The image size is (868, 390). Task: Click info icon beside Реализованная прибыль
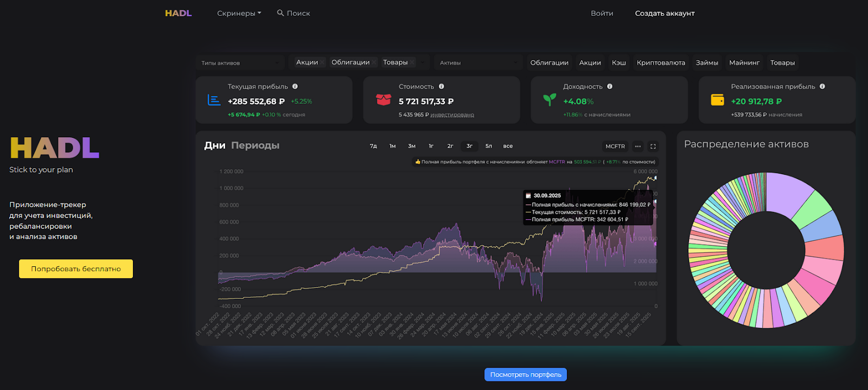[822, 86]
